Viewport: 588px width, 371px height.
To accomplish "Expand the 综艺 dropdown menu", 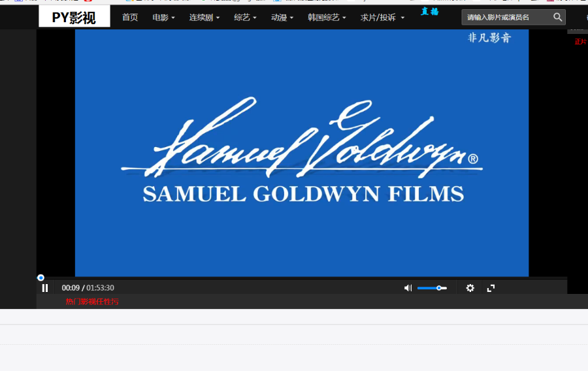I will (x=245, y=17).
